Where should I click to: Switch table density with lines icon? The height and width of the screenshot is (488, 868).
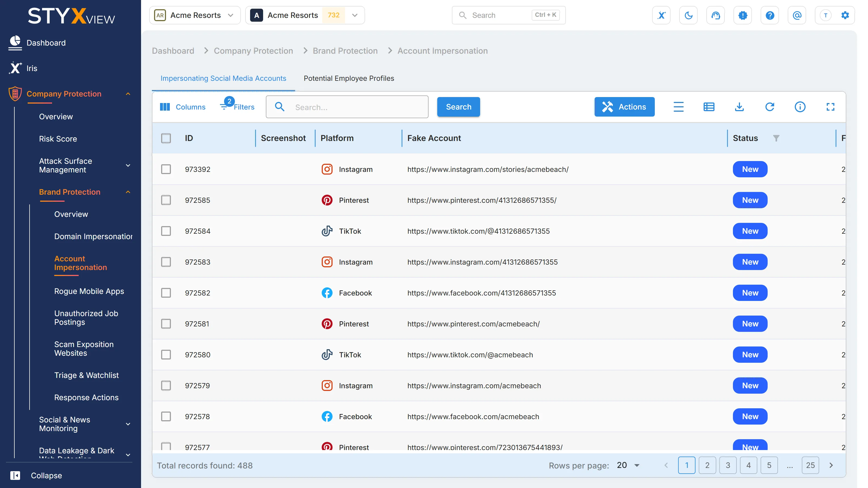point(678,107)
